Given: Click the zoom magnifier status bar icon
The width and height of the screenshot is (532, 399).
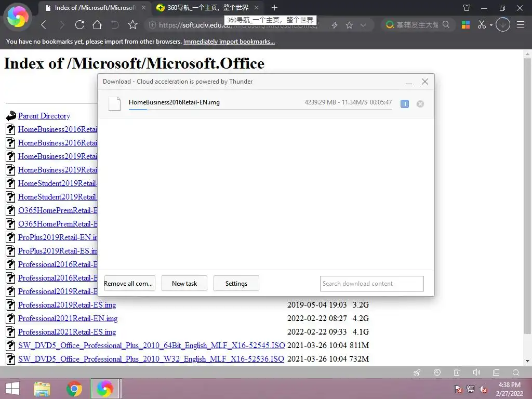Looking at the screenshot, I should (516, 373).
